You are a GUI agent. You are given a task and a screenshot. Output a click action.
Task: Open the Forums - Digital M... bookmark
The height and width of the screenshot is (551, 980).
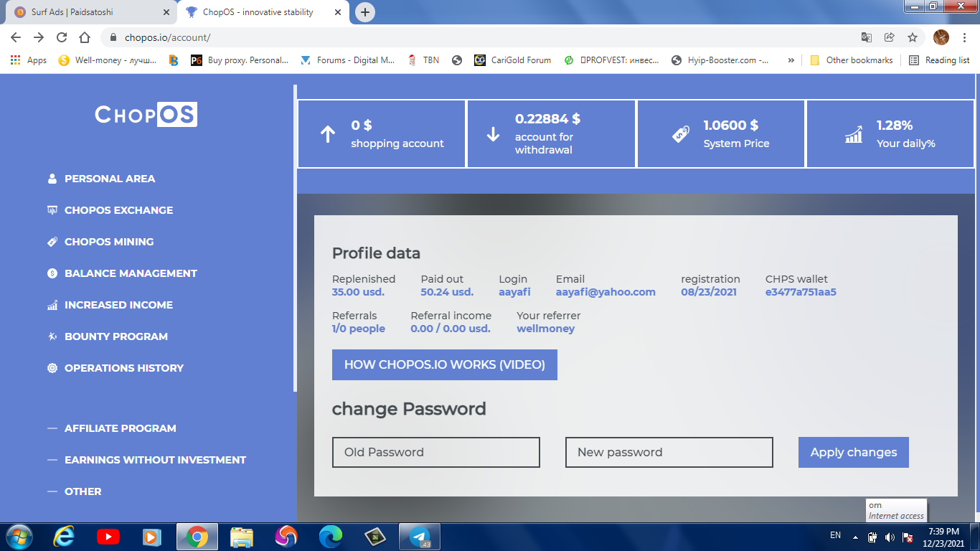[x=348, y=60]
